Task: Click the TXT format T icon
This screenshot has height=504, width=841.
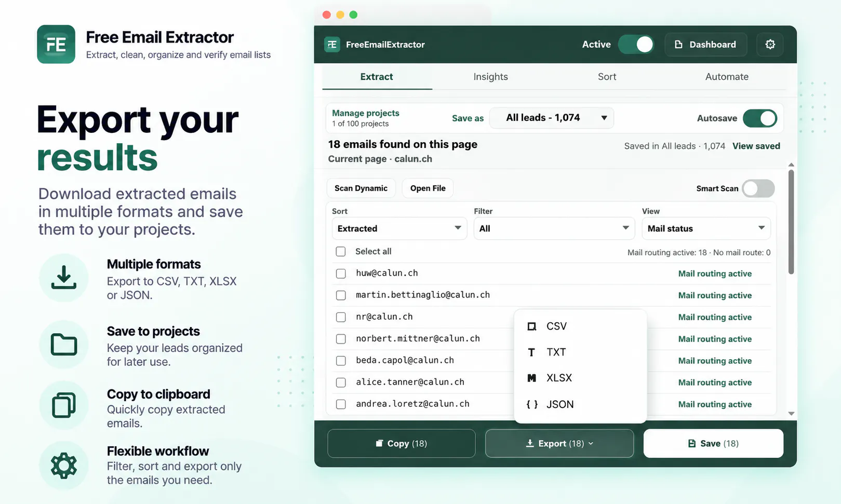Action: coord(531,352)
